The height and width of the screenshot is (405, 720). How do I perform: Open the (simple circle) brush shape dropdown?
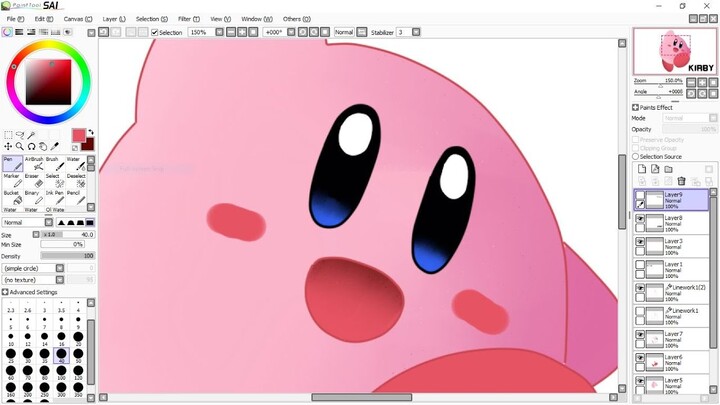(60, 268)
